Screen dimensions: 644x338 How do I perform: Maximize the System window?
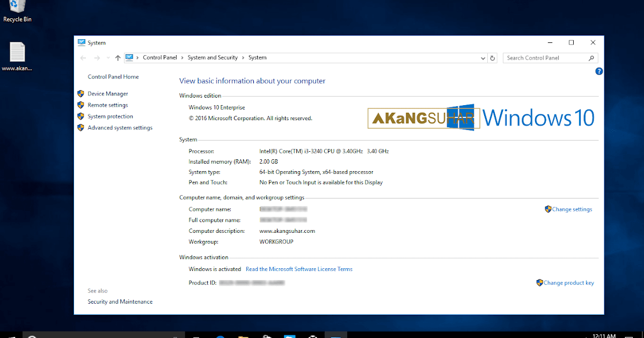[x=571, y=42]
